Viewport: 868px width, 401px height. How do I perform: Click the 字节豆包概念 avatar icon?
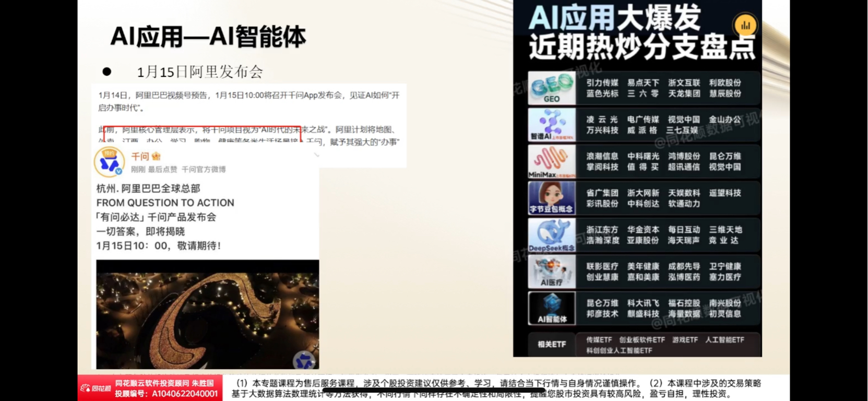[552, 198]
